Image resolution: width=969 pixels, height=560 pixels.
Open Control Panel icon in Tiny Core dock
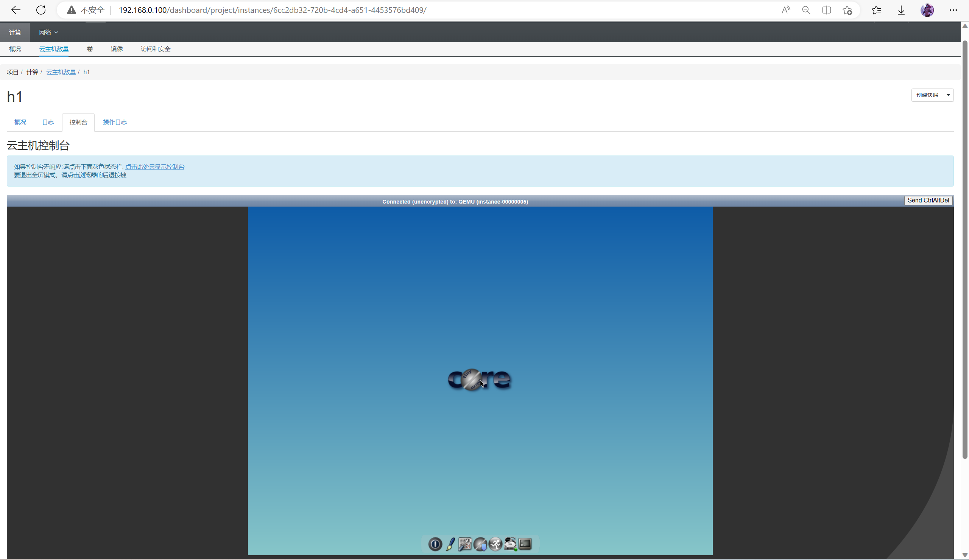tap(465, 544)
